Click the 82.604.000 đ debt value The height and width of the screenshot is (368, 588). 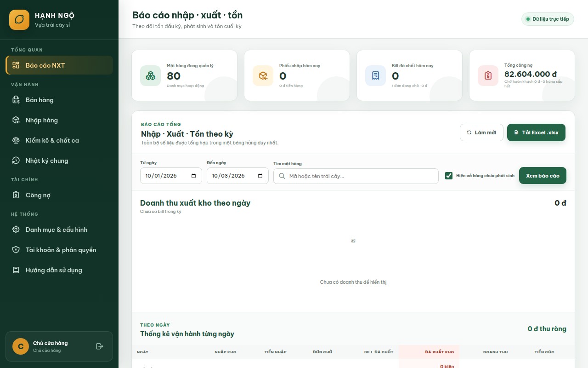(x=531, y=74)
